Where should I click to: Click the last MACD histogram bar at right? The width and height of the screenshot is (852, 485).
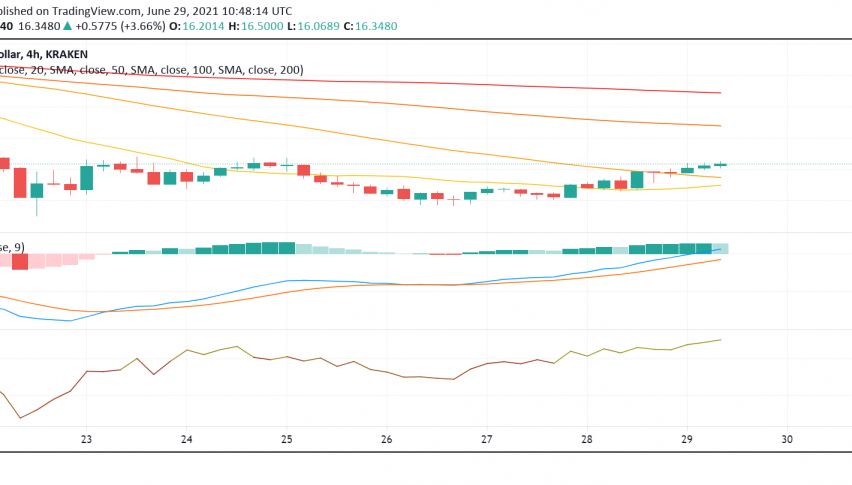721,248
